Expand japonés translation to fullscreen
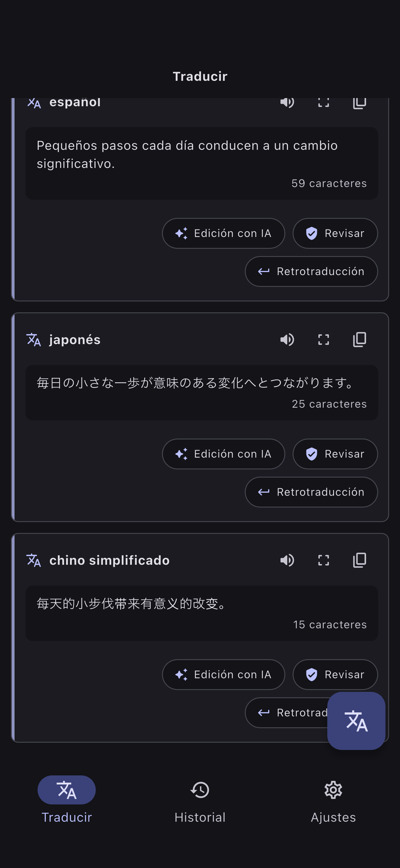400x868 pixels. (x=323, y=340)
